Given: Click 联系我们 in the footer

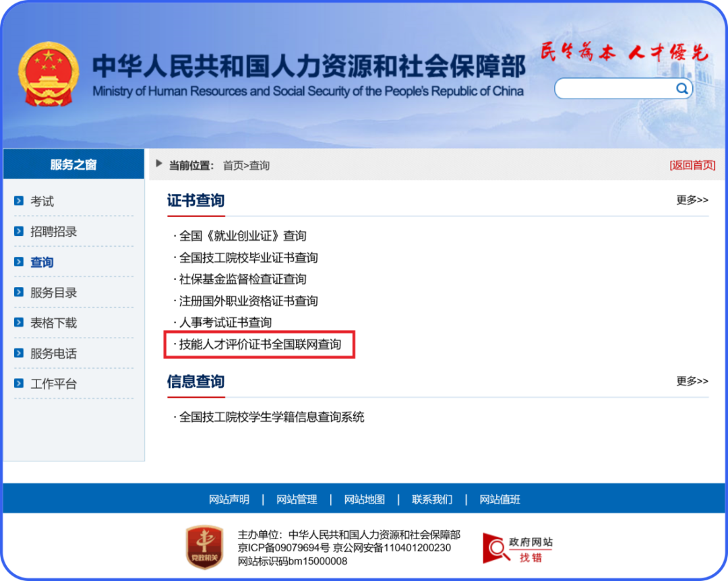Looking at the screenshot, I should pos(432,499).
